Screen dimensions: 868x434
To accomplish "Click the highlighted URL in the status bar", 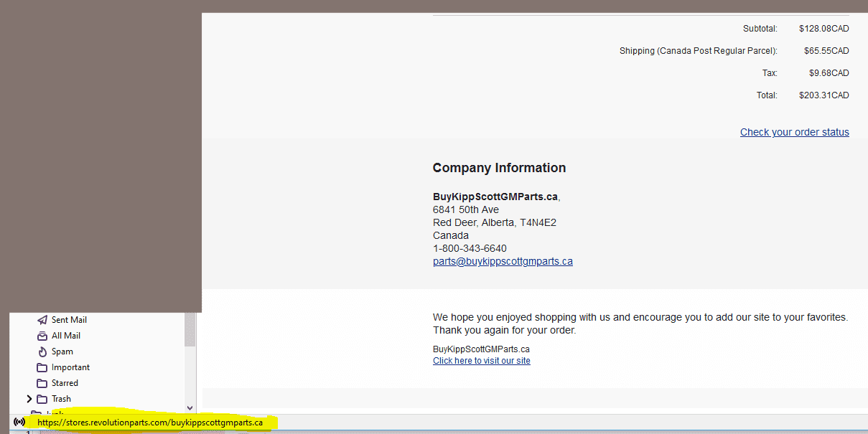I will pos(149,423).
